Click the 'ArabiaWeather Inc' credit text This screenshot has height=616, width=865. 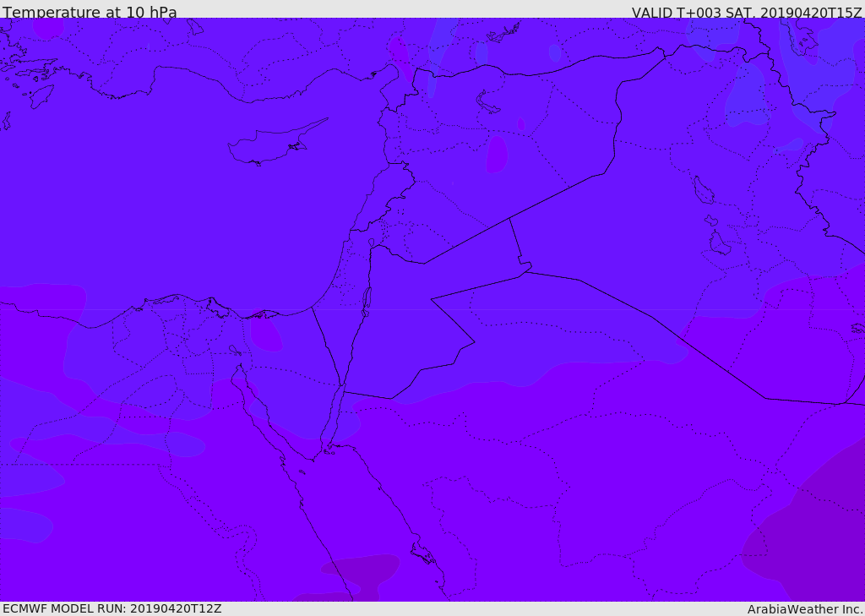pos(805,609)
